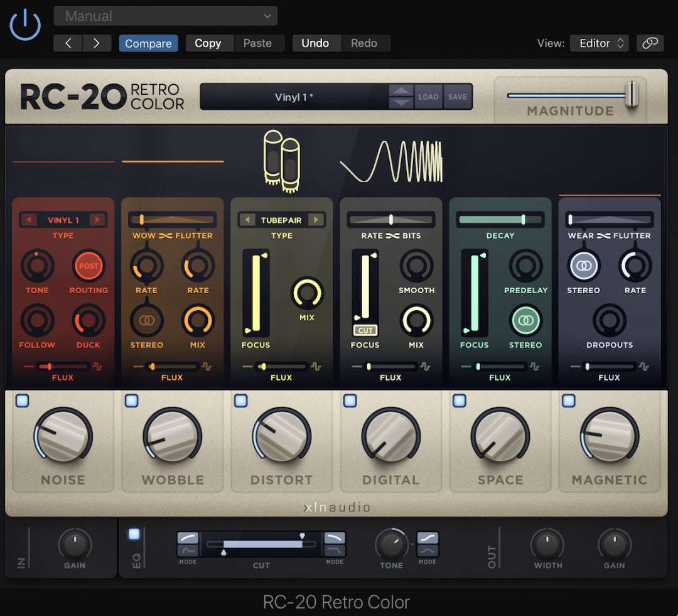This screenshot has width=678, height=616.
Task: Click the Space FLUX wave icon
Action: pos(535,367)
